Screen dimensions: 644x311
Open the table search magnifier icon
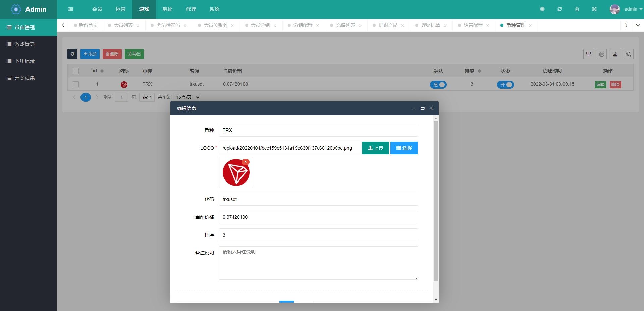click(x=629, y=54)
